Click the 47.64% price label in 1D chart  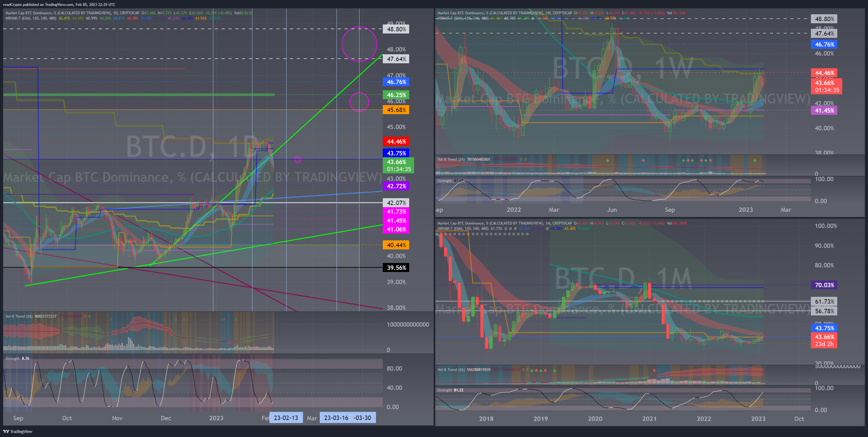(396, 59)
